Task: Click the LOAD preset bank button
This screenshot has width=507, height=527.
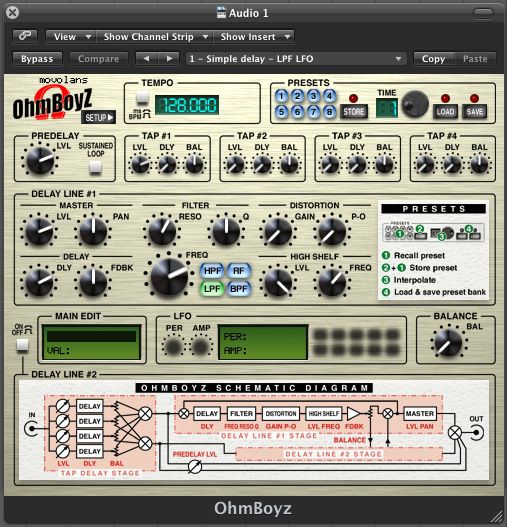Action: point(445,112)
